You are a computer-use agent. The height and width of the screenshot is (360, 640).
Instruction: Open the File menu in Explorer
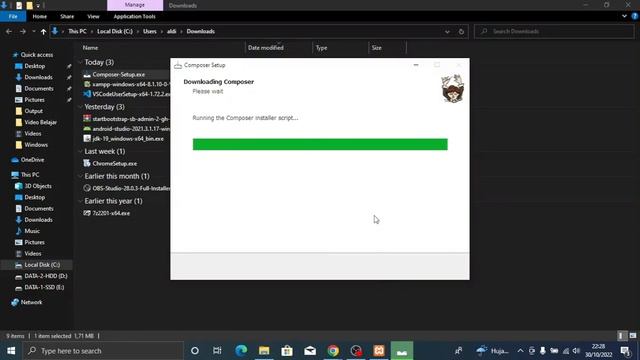13,16
